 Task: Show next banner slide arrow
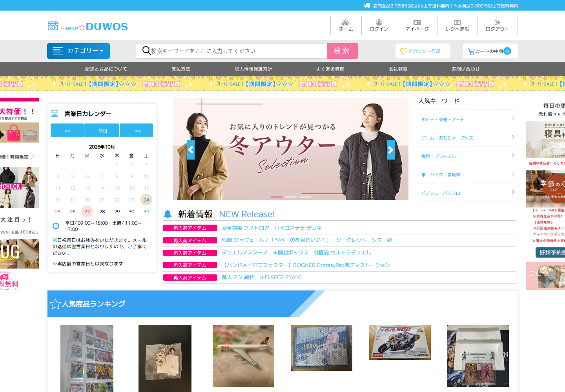[x=391, y=150]
